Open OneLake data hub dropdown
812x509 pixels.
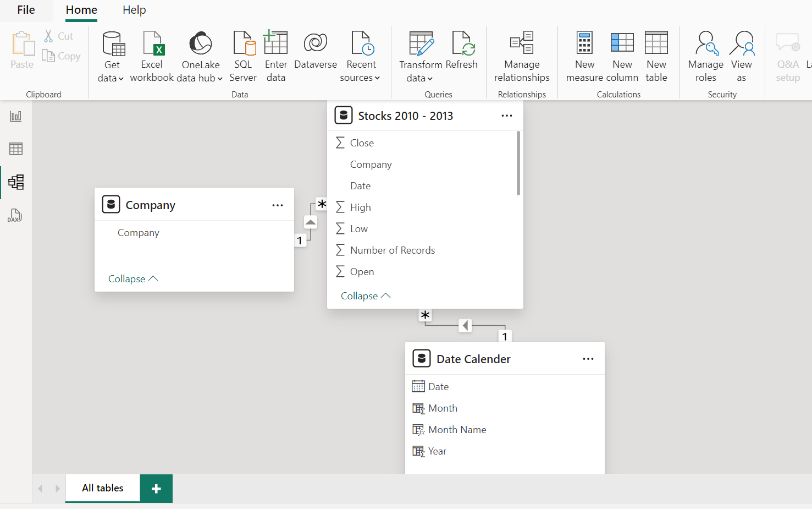200,57
